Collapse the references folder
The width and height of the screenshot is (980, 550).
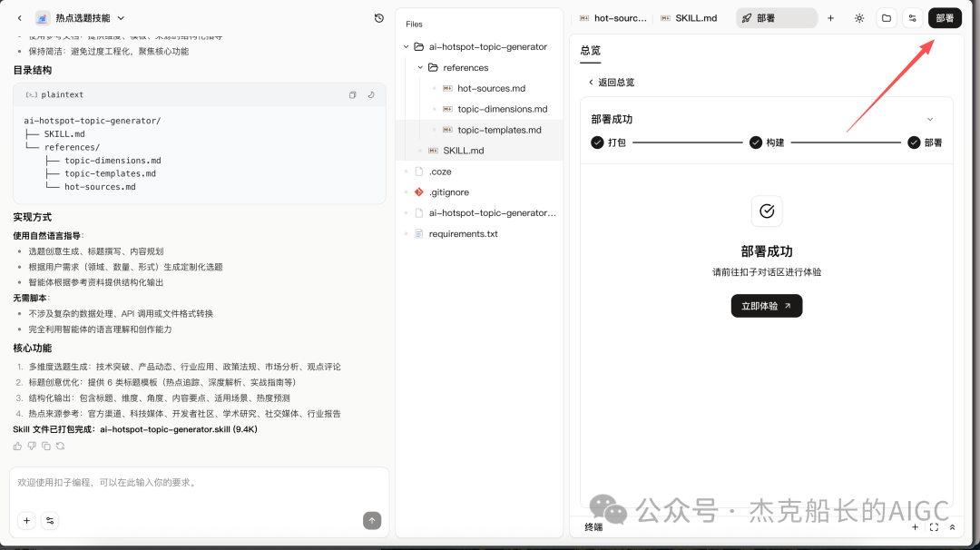tap(421, 67)
